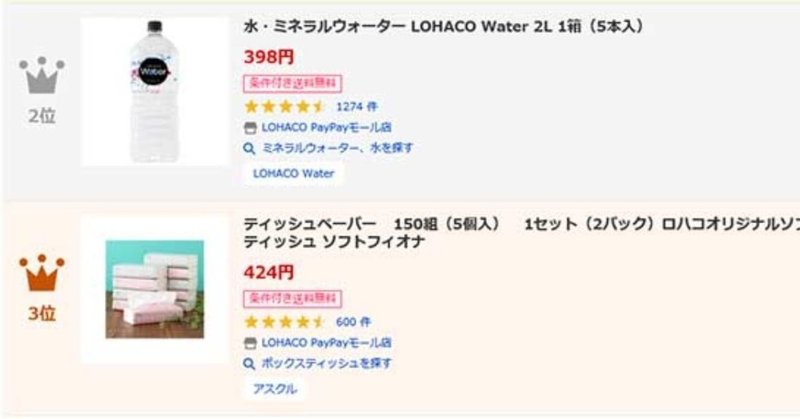Select the ミネラルウォーター、水を探す link
The width and height of the screenshot is (800, 419).
tap(337, 147)
